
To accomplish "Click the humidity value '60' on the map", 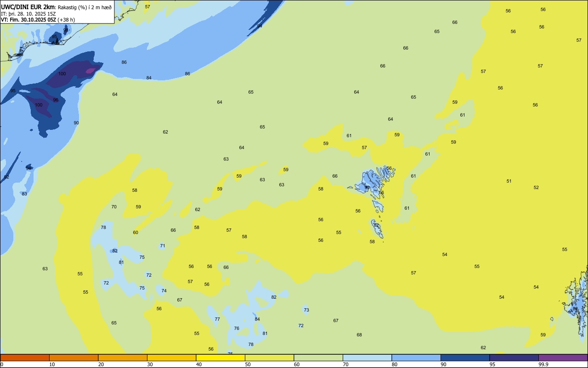I will [x=136, y=232].
